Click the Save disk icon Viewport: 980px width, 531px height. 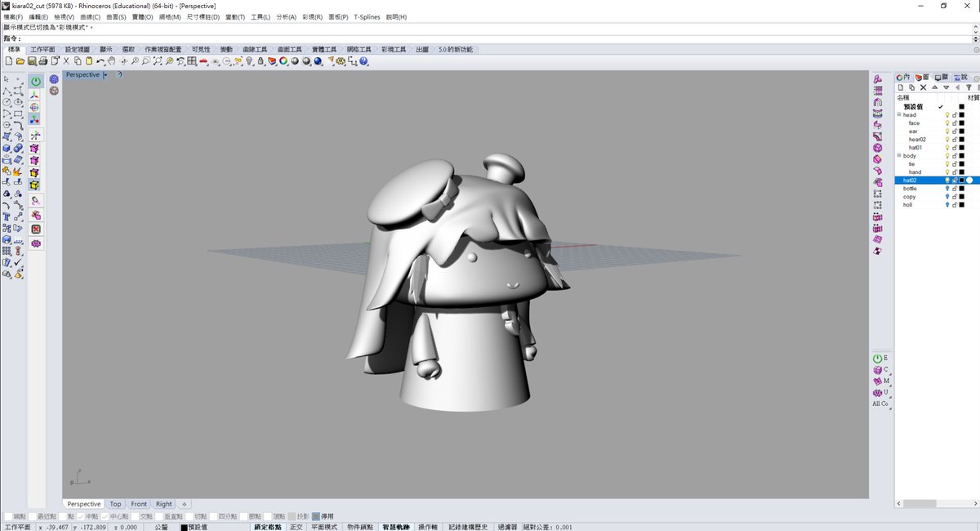[31, 60]
